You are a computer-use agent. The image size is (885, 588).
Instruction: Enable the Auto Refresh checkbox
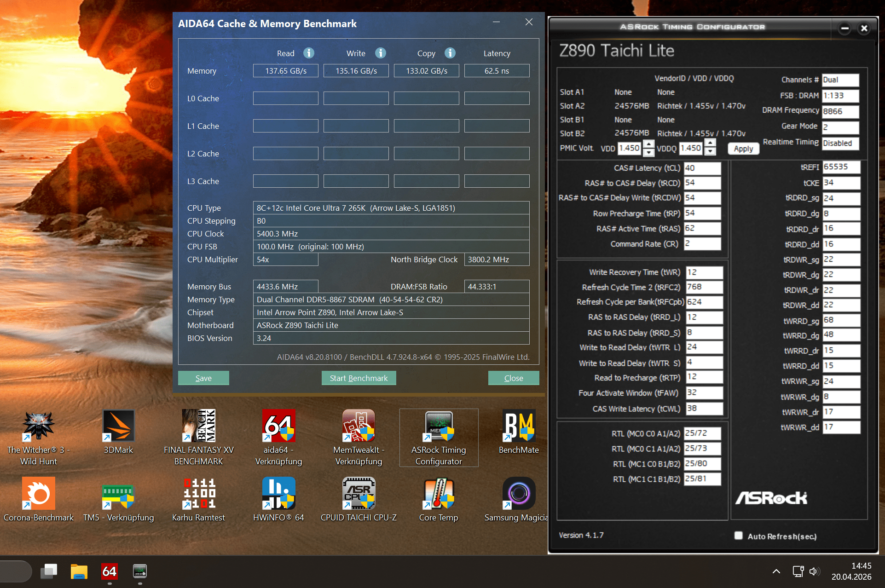[x=739, y=536]
